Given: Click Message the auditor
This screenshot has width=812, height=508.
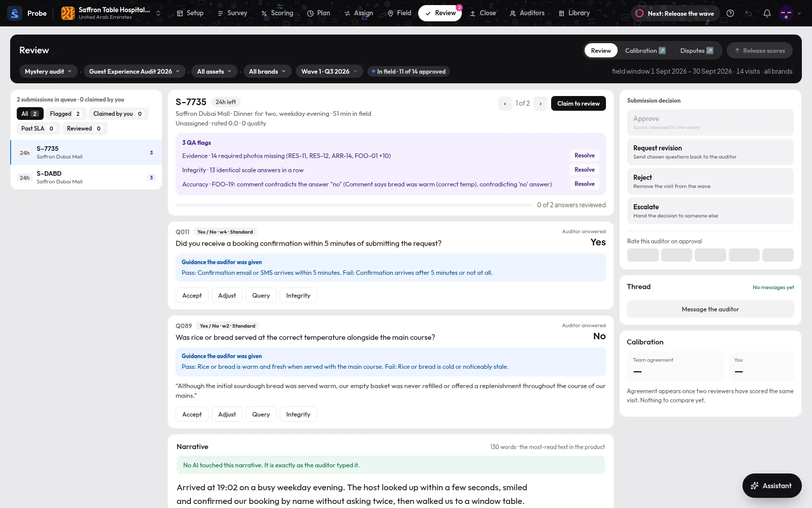Looking at the screenshot, I should tap(710, 309).
